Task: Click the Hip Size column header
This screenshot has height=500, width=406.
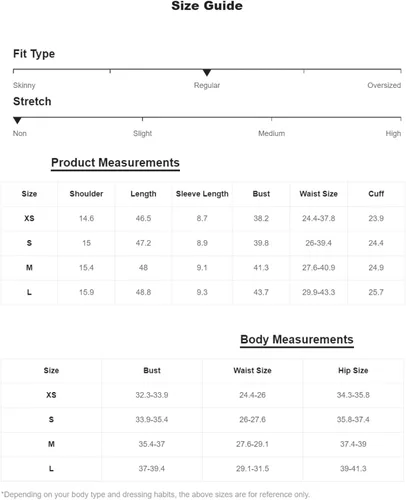Action: click(x=353, y=370)
